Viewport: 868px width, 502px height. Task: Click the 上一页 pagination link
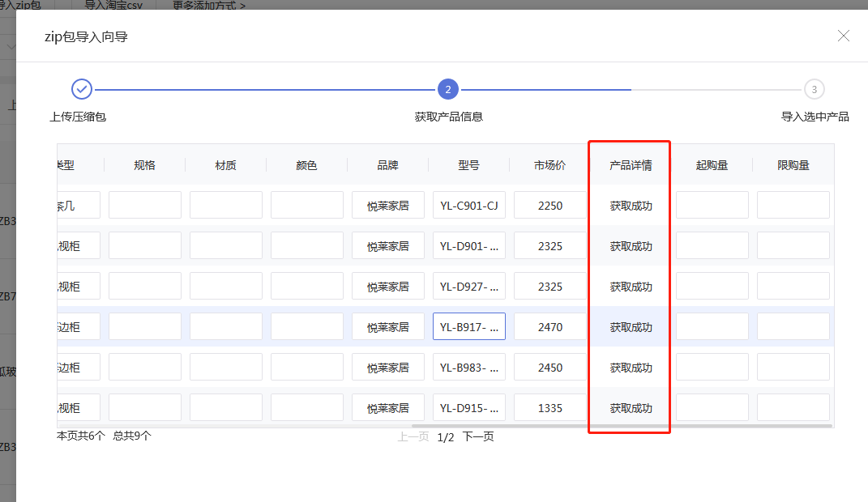[413, 437]
